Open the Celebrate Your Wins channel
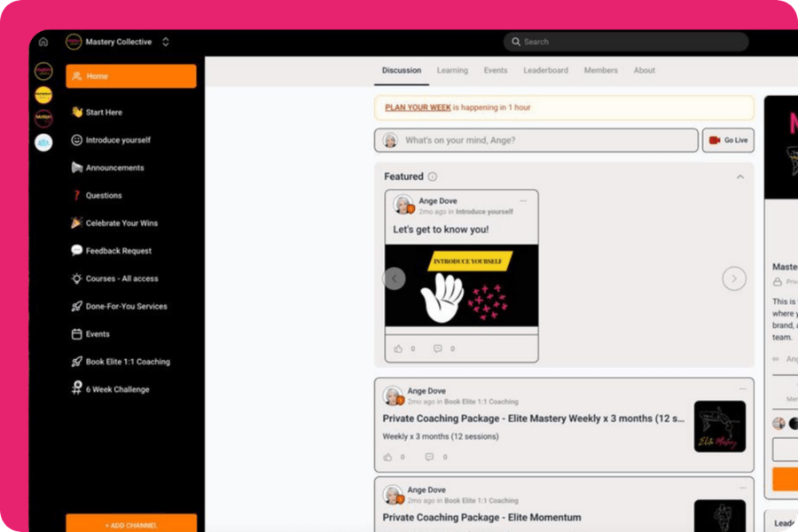This screenshot has height=532, width=798. [121, 223]
